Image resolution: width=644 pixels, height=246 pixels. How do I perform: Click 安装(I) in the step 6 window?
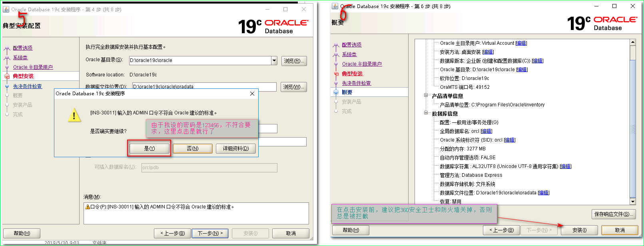click(x=580, y=230)
